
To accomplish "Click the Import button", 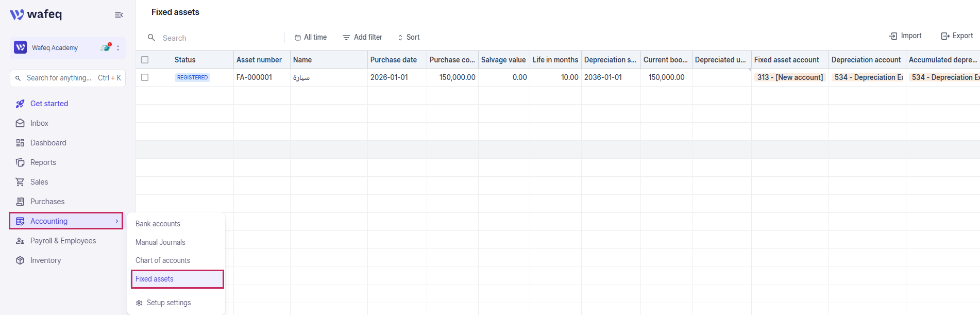I will [905, 36].
